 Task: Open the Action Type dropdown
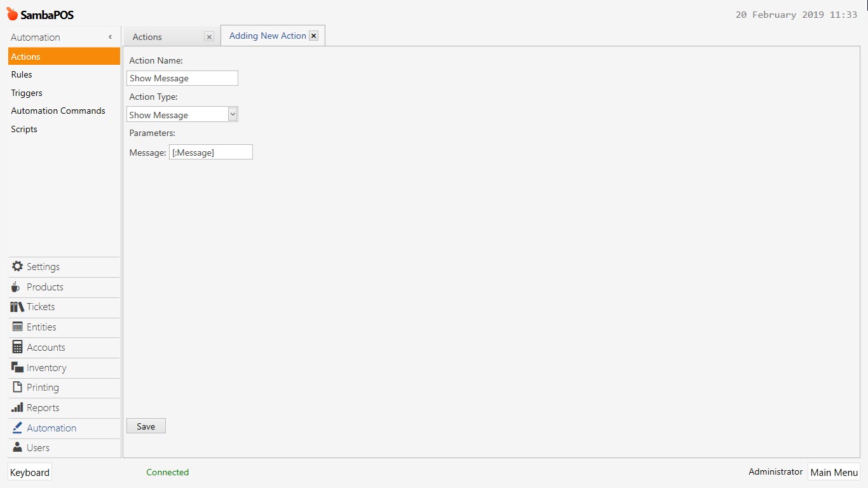coord(233,114)
